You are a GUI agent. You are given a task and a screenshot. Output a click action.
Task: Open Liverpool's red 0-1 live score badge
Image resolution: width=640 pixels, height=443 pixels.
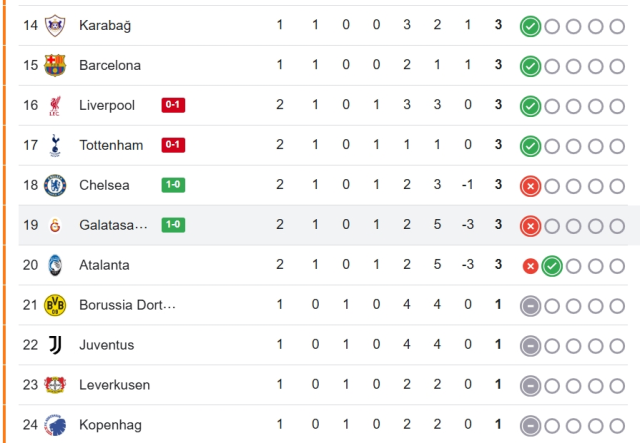pos(173,105)
